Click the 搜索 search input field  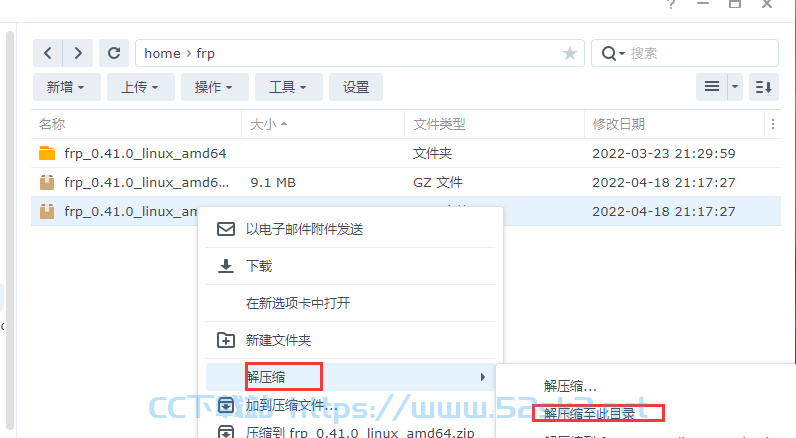(701, 53)
